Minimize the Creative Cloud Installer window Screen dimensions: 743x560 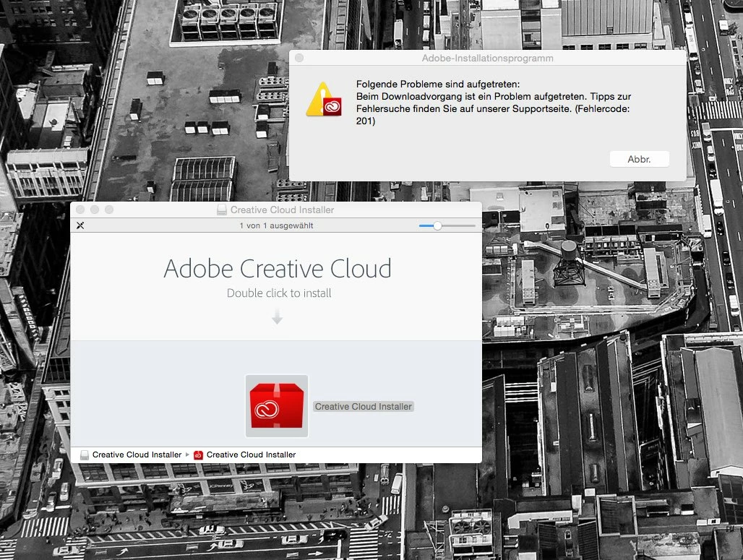point(95,210)
